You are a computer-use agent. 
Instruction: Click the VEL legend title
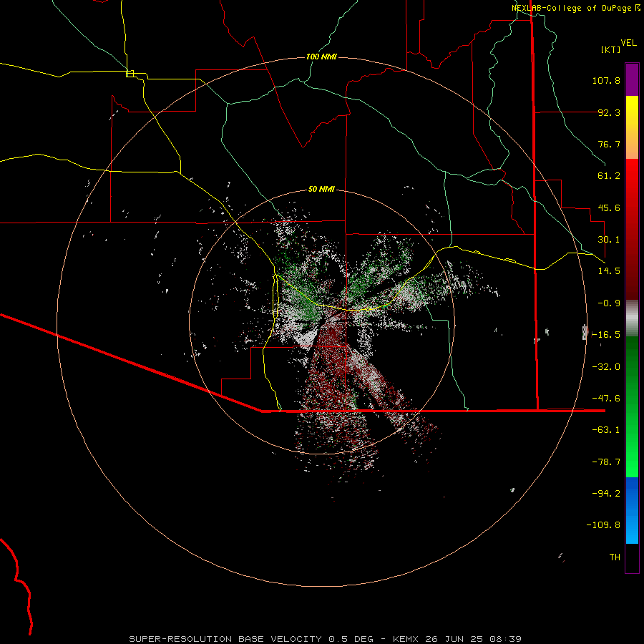628,42
